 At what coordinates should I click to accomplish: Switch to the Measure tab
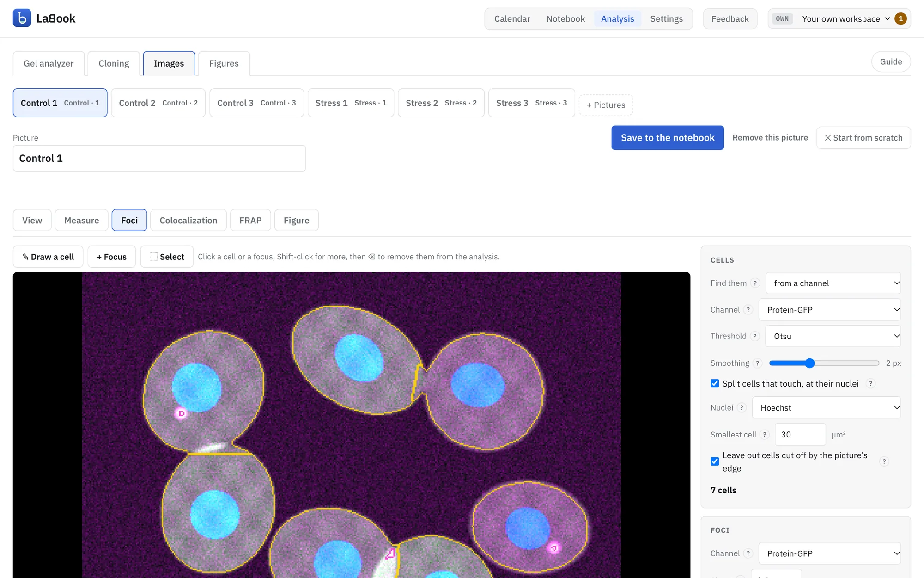[x=81, y=220]
